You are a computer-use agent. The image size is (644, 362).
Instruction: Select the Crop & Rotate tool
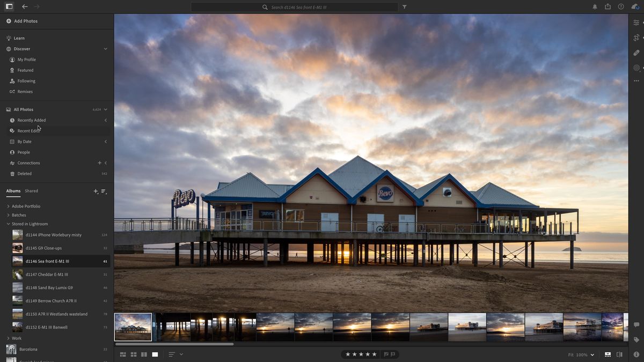636,38
